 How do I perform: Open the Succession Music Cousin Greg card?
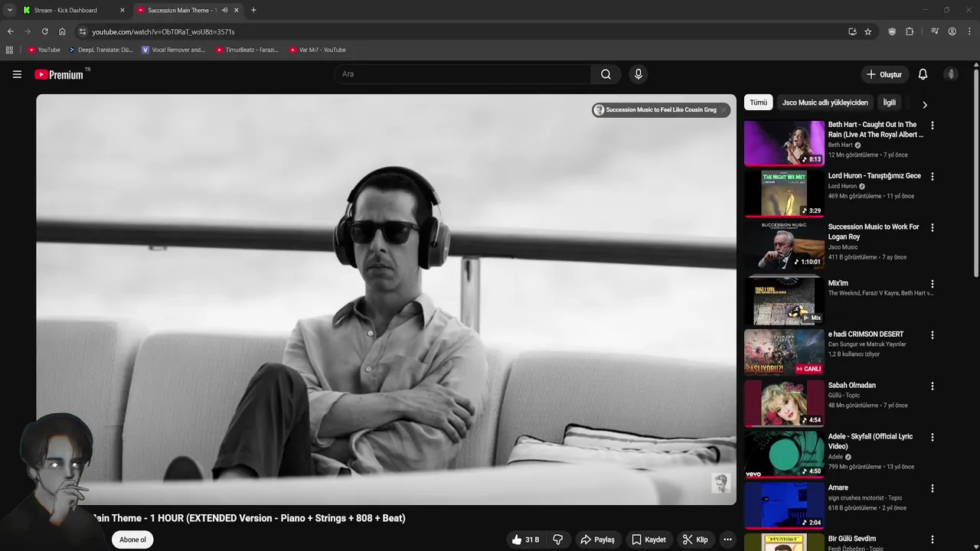[655, 110]
